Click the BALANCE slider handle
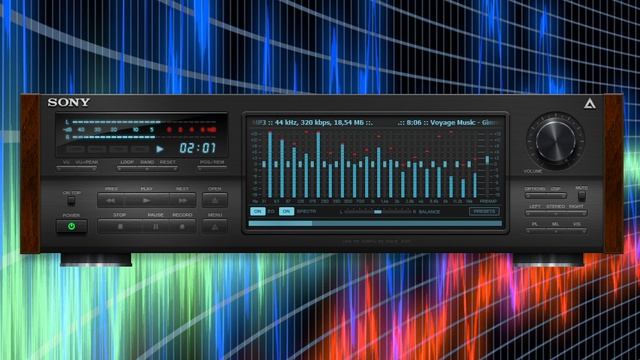This screenshot has width=640, height=360. click(x=378, y=212)
